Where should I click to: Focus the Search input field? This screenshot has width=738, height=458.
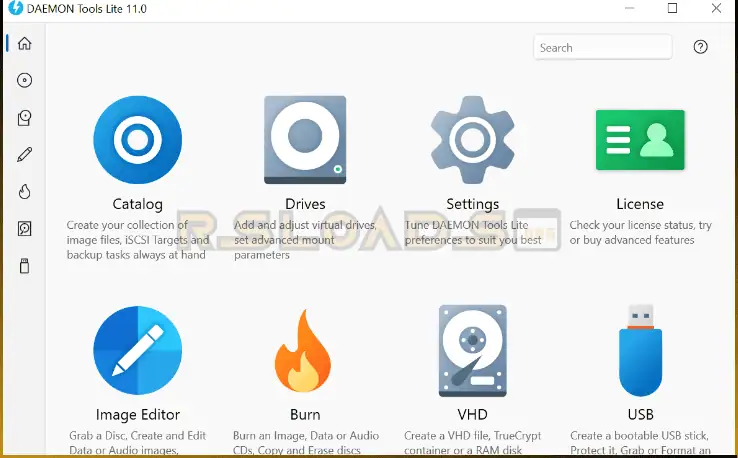[x=602, y=47]
